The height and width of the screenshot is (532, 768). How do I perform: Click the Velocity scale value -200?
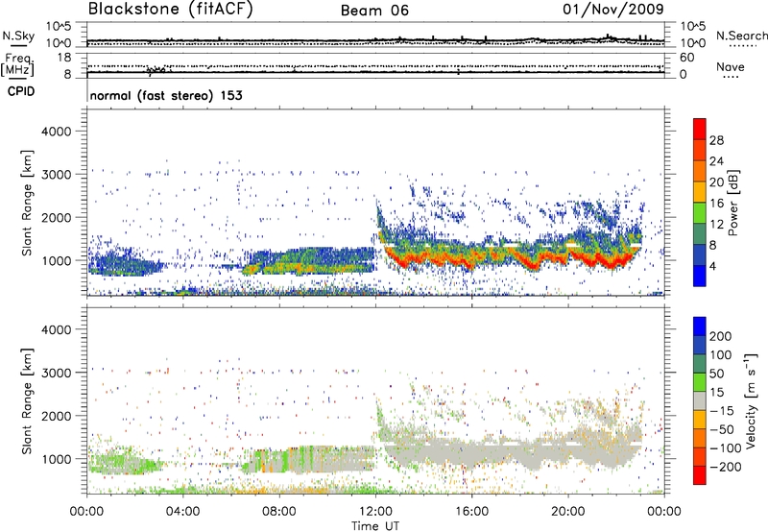726,467
